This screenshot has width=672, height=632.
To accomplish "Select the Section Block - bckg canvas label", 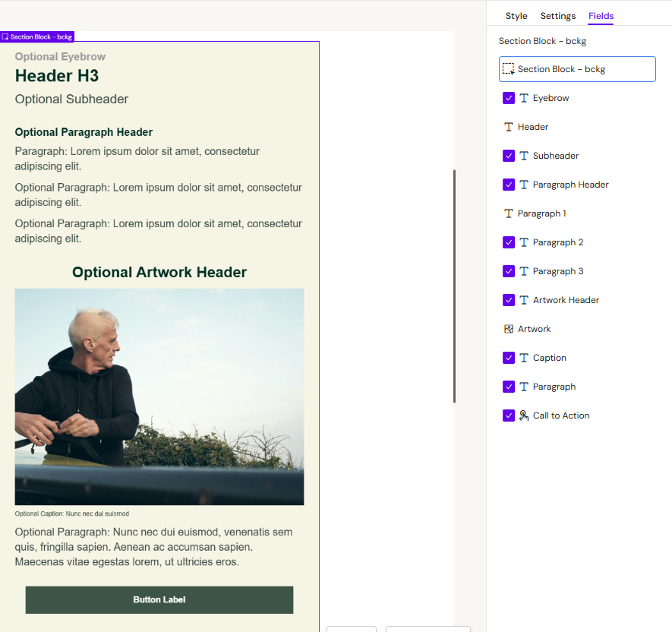I will pyautogui.click(x=37, y=36).
